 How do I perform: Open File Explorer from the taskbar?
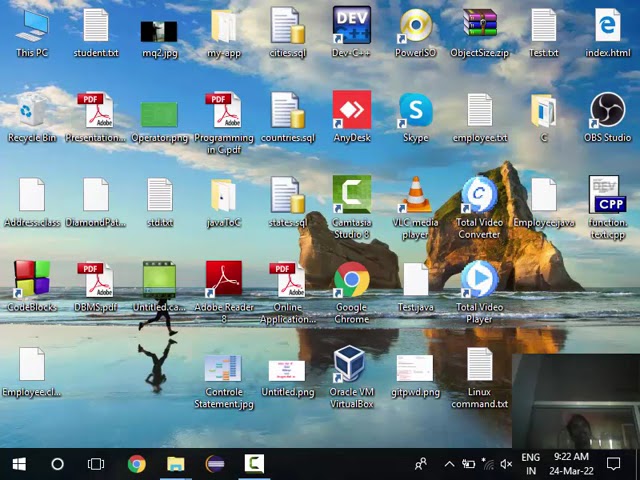pyautogui.click(x=175, y=464)
